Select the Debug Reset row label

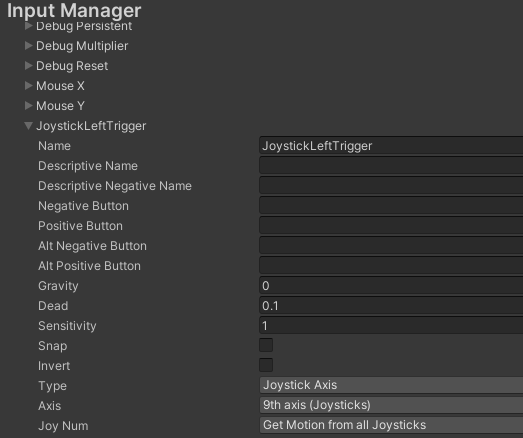[72, 66]
